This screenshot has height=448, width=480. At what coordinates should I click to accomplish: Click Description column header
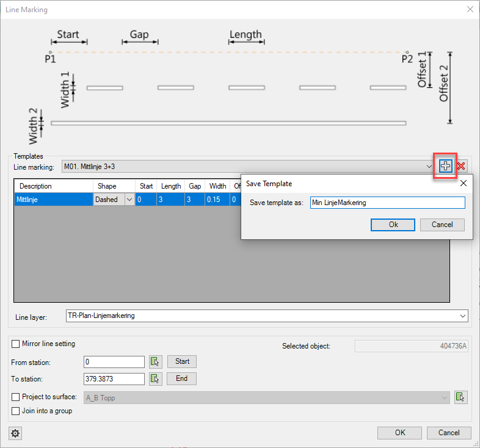point(54,186)
